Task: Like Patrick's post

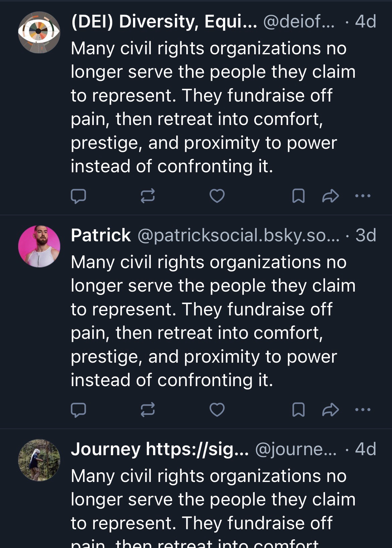Action: 217,410
